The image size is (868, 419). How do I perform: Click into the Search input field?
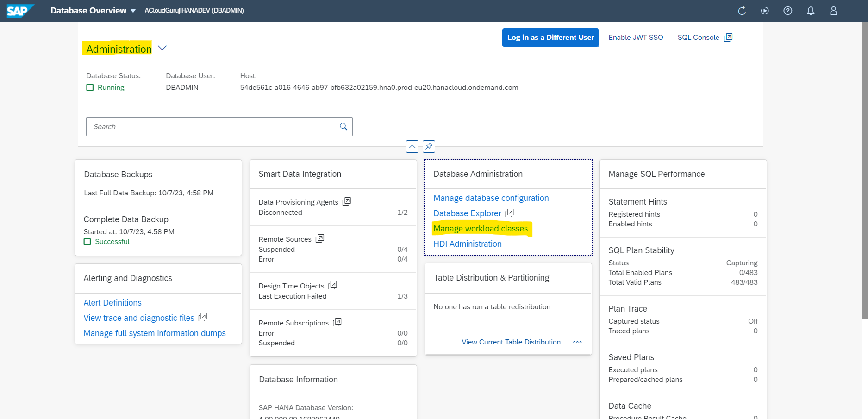213,126
